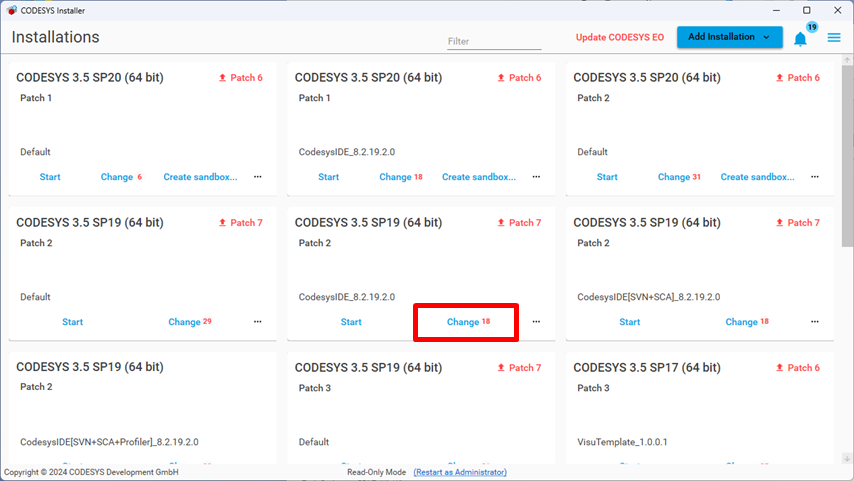The width and height of the screenshot is (854, 481).
Task: Click Change 6 on SP20 Patch 1 Default card
Action: [x=121, y=176]
